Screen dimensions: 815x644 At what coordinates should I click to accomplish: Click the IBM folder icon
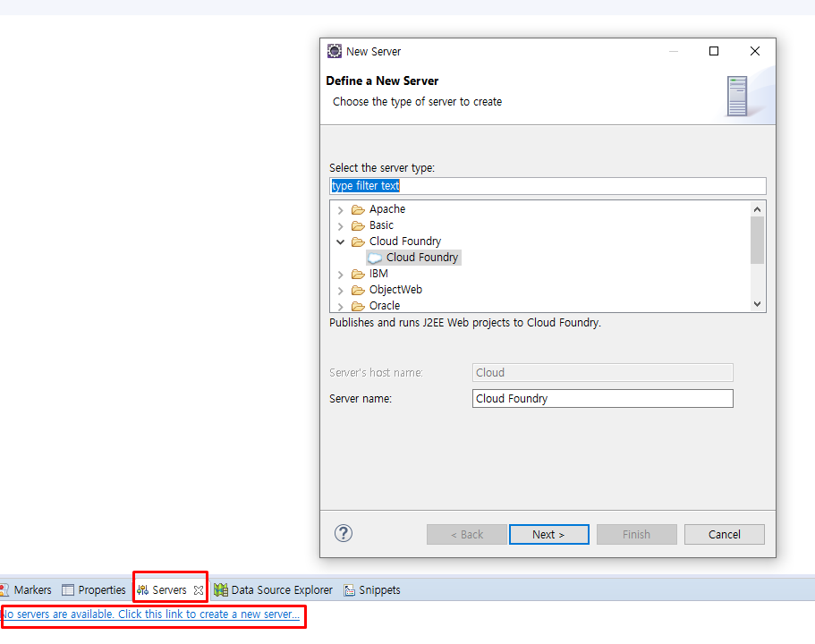click(358, 274)
